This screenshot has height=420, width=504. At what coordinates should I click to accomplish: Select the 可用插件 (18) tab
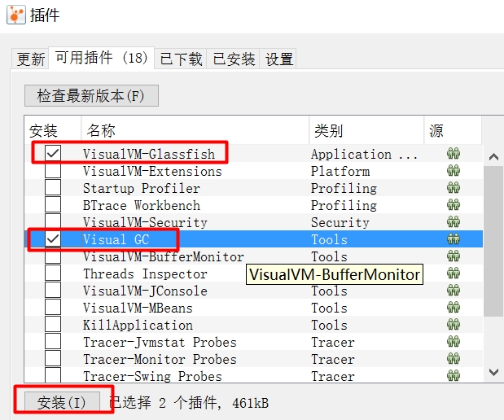click(x=101, y=58)
